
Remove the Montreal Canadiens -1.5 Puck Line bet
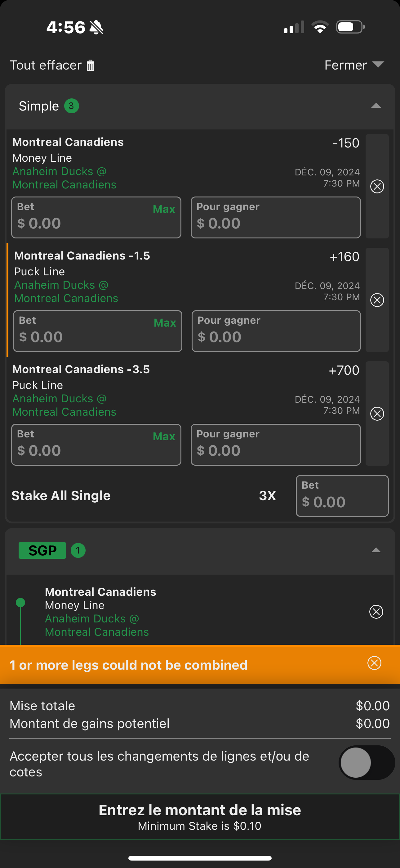[x=377, y=300]
